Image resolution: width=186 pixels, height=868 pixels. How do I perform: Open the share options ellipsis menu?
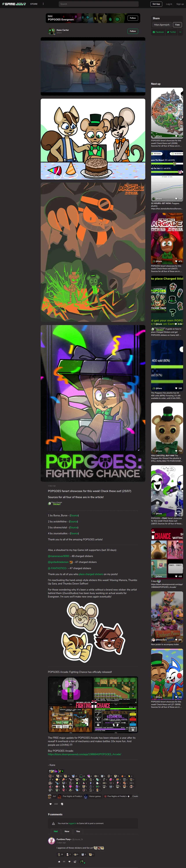180,32
